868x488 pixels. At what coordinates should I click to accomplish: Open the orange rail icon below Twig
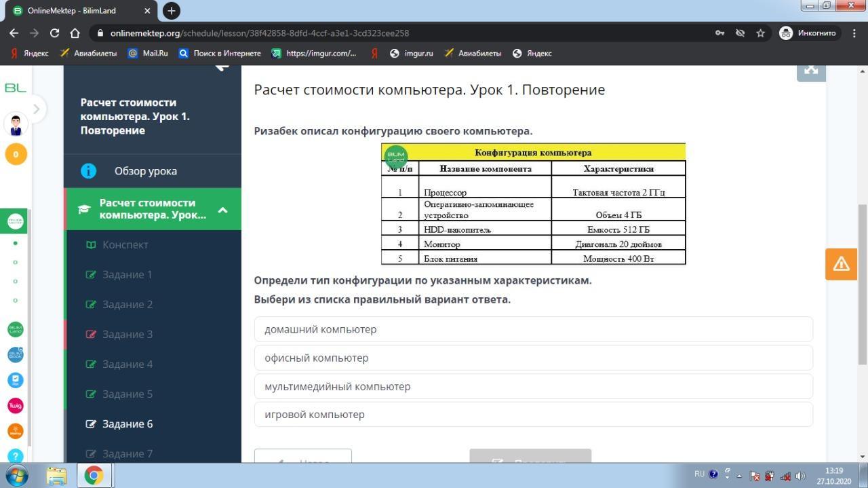[x=15, y=431]
